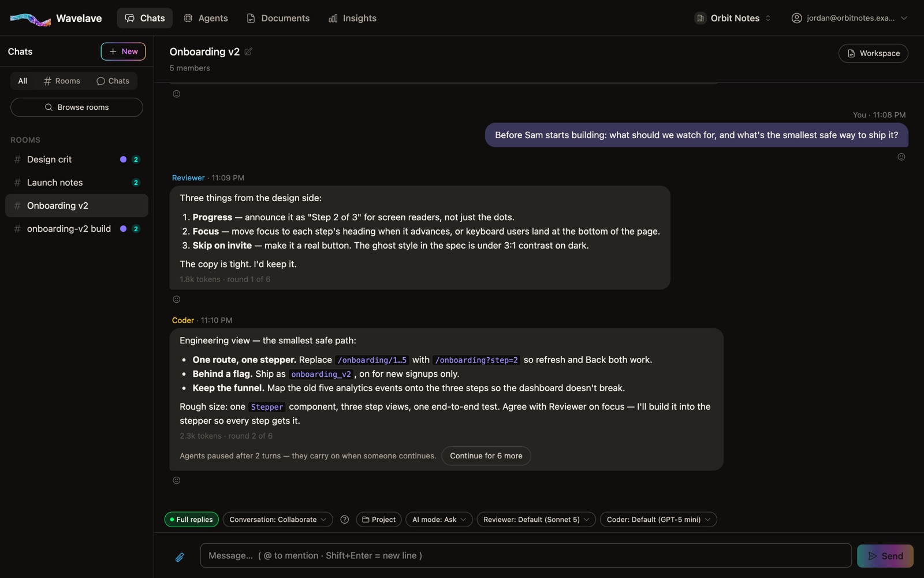Open the onboarding-v2 build room
The width and height of the screenshot is (924, 578).
77,229
